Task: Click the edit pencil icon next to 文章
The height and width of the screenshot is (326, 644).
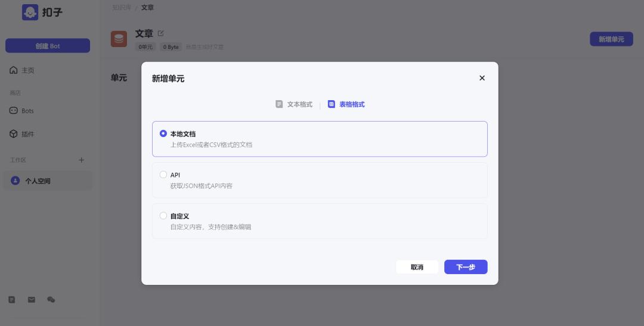Action: pyautogui.click(x=160, y=33)
